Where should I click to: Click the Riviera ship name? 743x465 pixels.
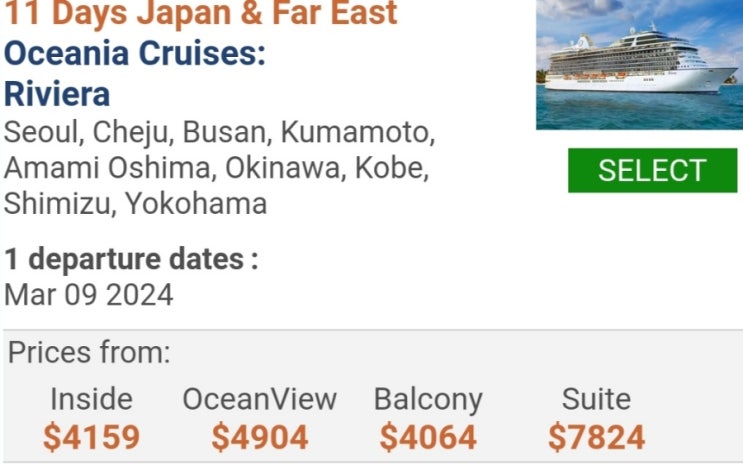click(x=57, y=94)
